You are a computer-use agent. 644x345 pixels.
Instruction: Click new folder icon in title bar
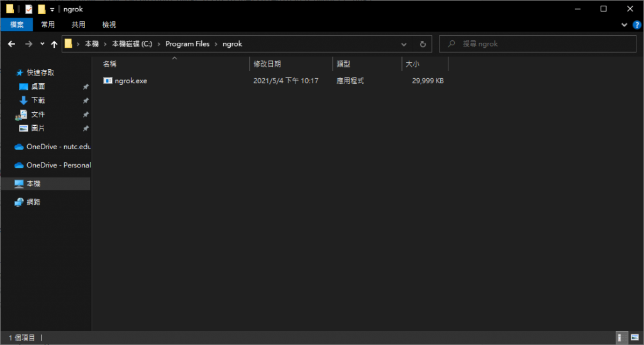click(x=42, y=9)
